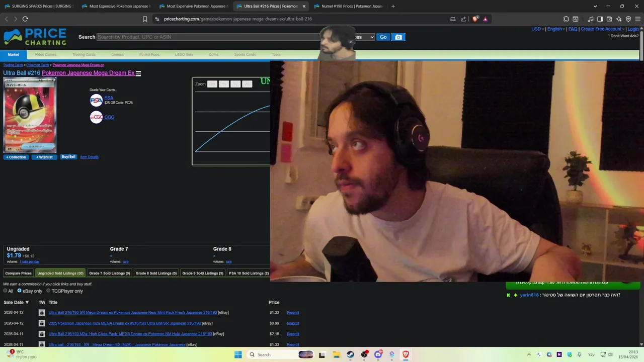Open the Ultra Ball Near Mint Pack Fresh listing
This screenshot has height=362, width=644.
pyautogui.click(x=133, y=313)
